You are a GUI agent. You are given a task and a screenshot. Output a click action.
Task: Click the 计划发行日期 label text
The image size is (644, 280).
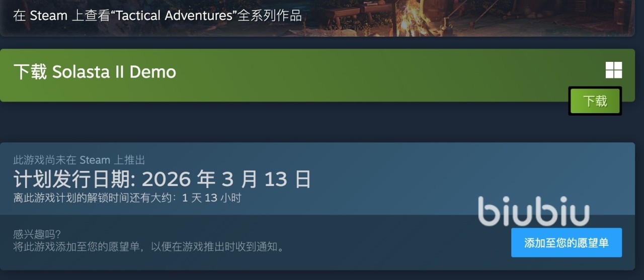[72, 179]
